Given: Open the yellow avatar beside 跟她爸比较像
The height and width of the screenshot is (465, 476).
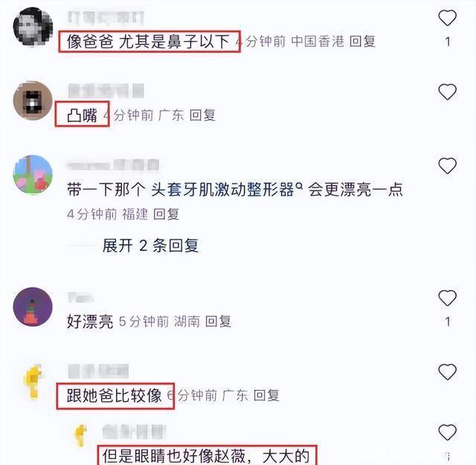Looking at the screenshot, I should point(33,381).
